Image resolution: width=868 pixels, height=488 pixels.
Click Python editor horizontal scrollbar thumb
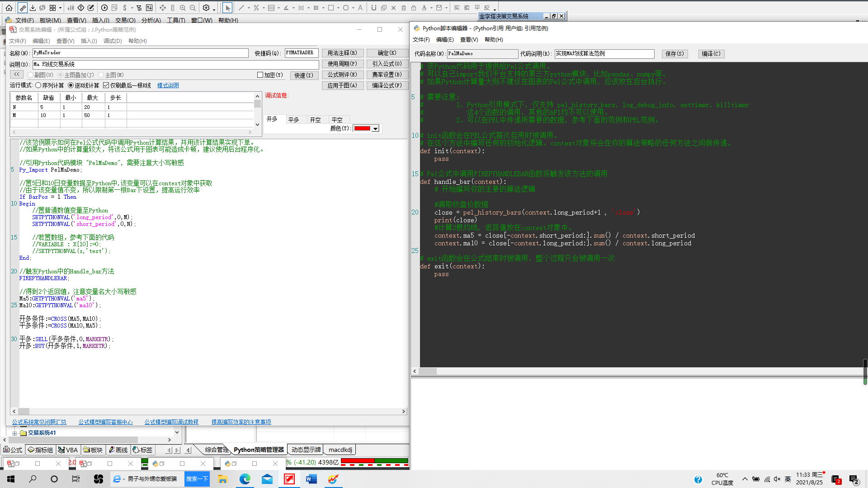coord(428,371)
